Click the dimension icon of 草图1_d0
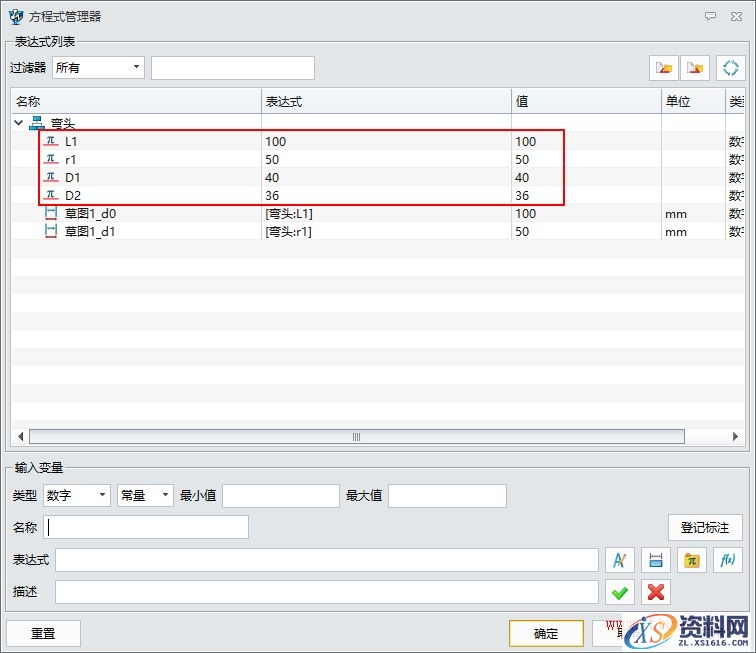756x653 pixels. tap(51, 214)
